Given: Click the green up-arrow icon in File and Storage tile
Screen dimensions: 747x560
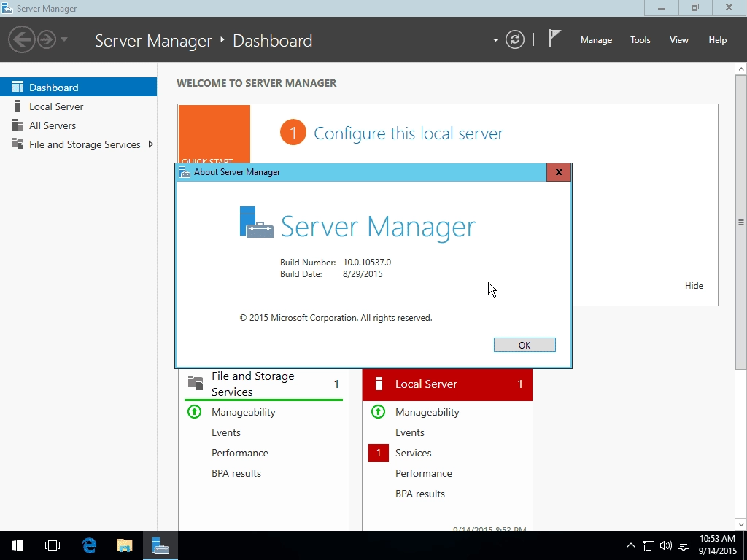Looking at the screenshot, I should coord(194,411).
